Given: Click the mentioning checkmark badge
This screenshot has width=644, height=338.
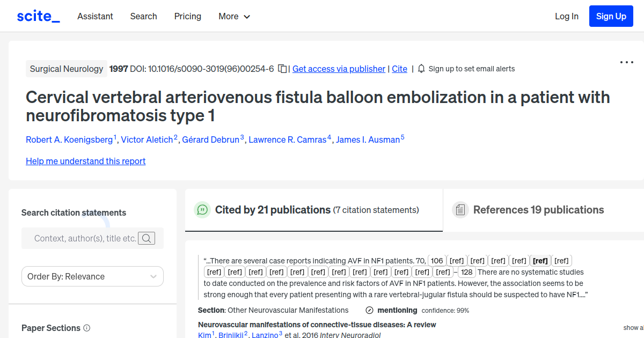Looking at the screenshot, I should [369, 310].
